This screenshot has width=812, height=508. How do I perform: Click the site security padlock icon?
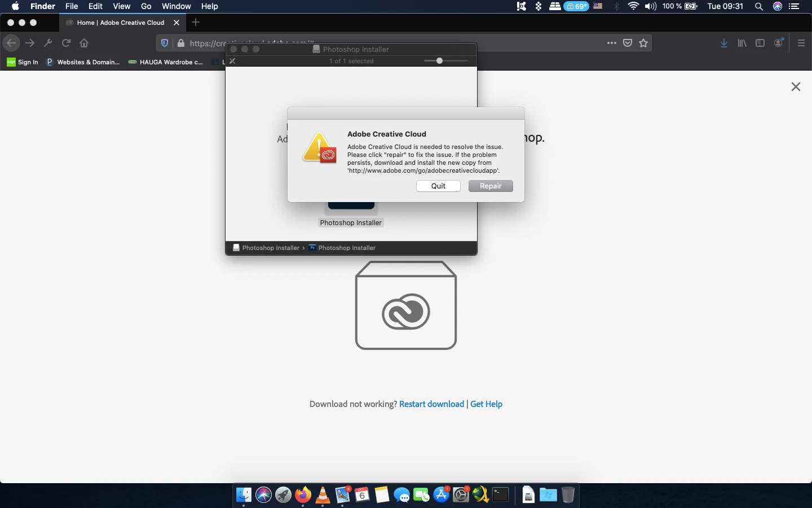pos(180,43)
